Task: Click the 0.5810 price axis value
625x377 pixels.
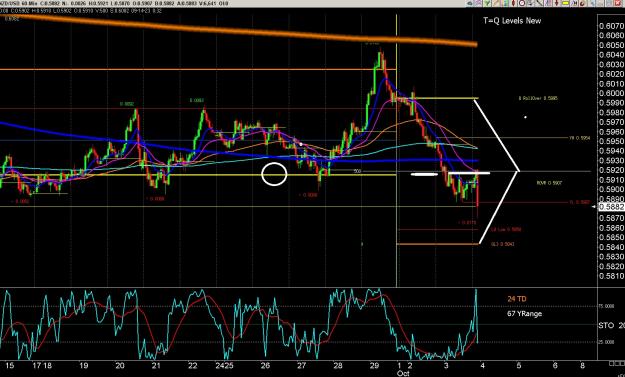Action: tap(612, 276)
